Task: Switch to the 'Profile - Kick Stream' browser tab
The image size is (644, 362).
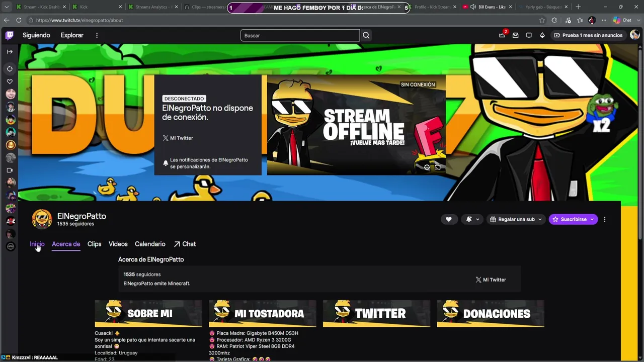Action: point(433,7)
